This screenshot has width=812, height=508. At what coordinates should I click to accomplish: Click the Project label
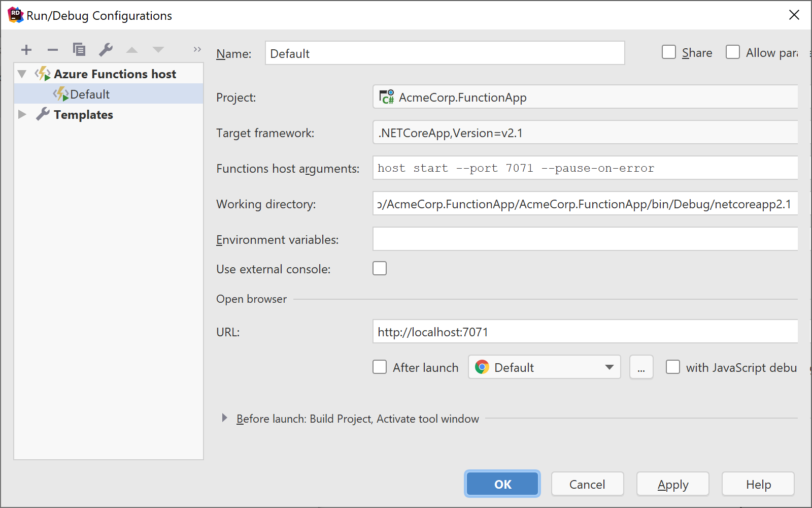(x=236, y=98)
